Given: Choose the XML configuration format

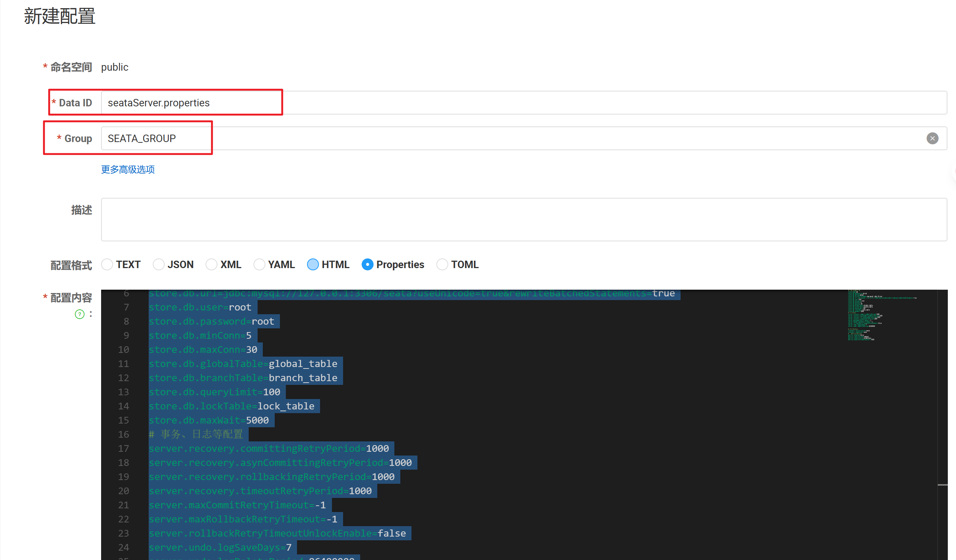Looking at the screenshot, I should (x=211, y=264).
